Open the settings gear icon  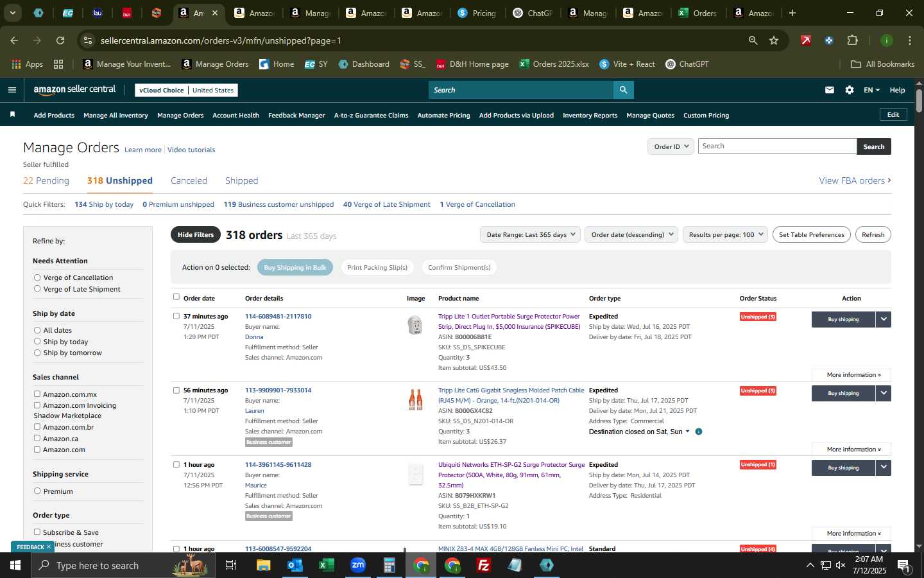click(850, 90)
